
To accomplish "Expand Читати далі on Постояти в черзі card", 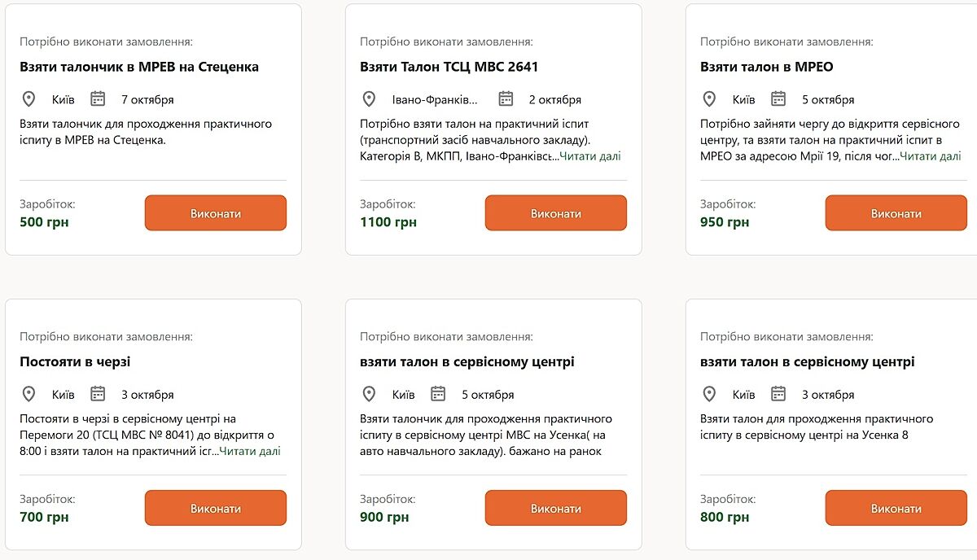I will click(x=249, y=451).
